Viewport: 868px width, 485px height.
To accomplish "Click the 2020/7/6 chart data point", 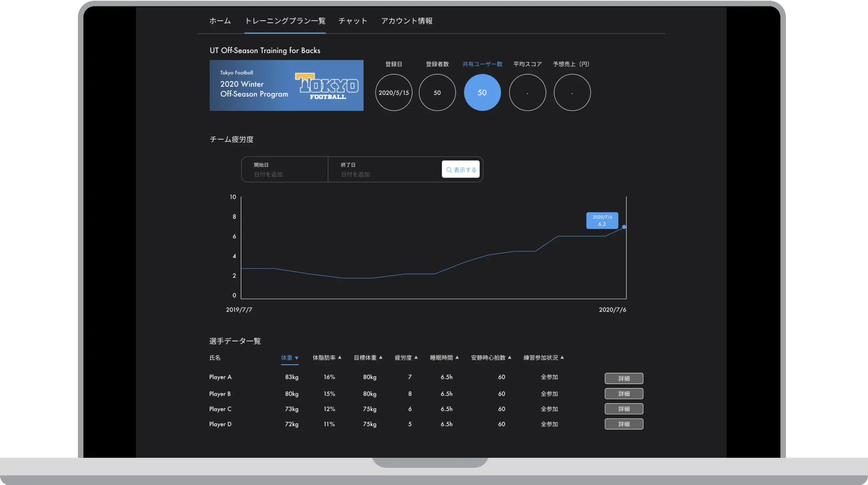I will pyautogui.click(x=624, y=227).
